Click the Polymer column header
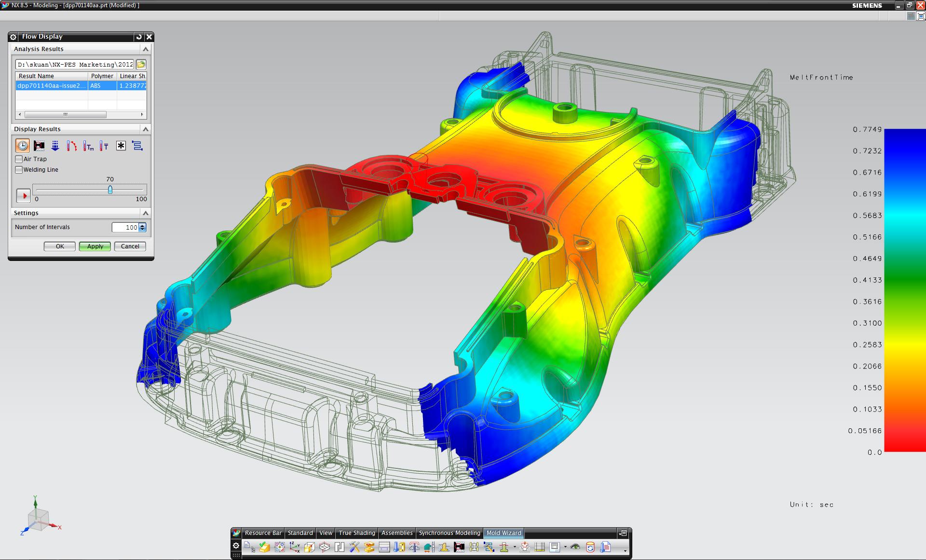The width and height of the screenshot is (926, 560). [x=102, y=76]
